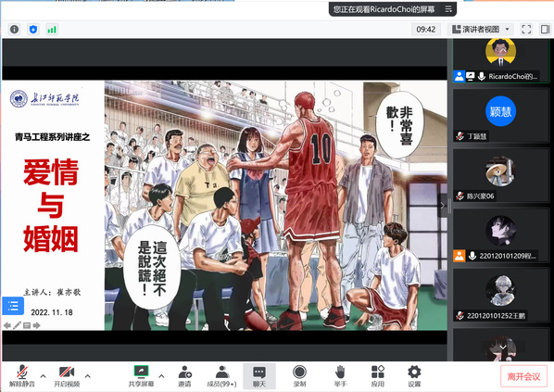Open the screen-viewing options menu icon

pos(448,9)
